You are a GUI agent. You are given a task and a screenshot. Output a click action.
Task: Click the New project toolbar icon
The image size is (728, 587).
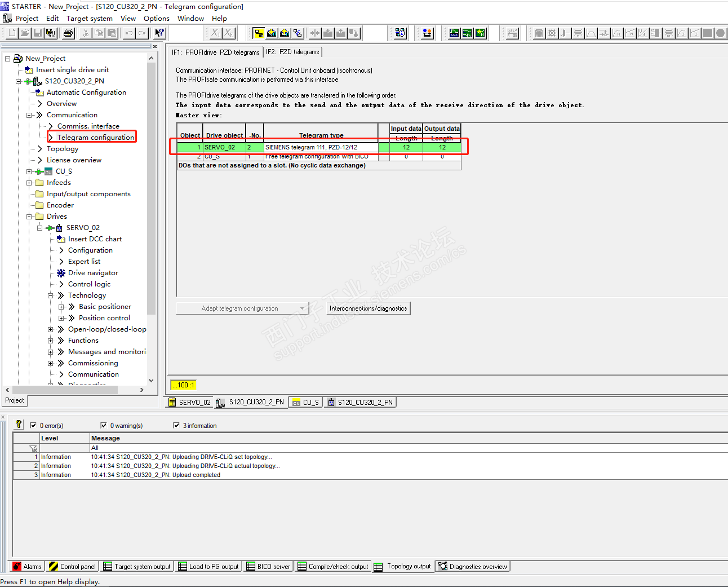[x=12, y=33]
